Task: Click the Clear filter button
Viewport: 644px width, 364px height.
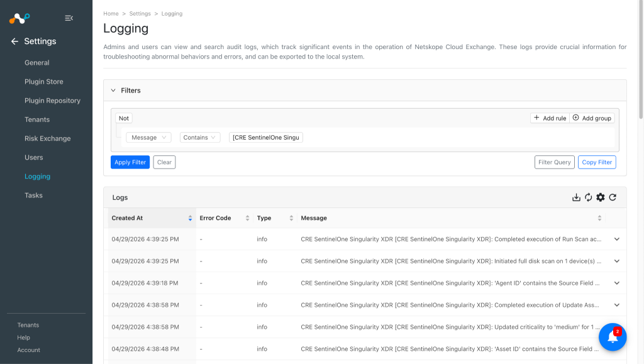Action: coord(164,162)
